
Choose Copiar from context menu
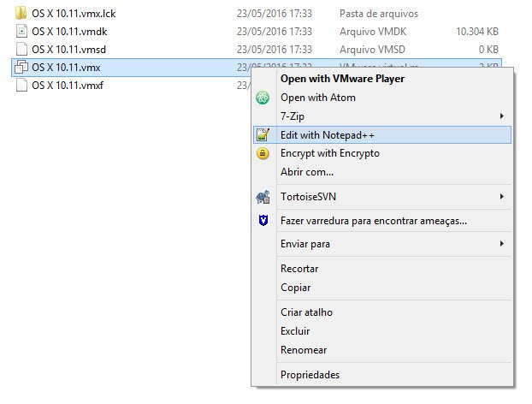(x=382, y=288)
